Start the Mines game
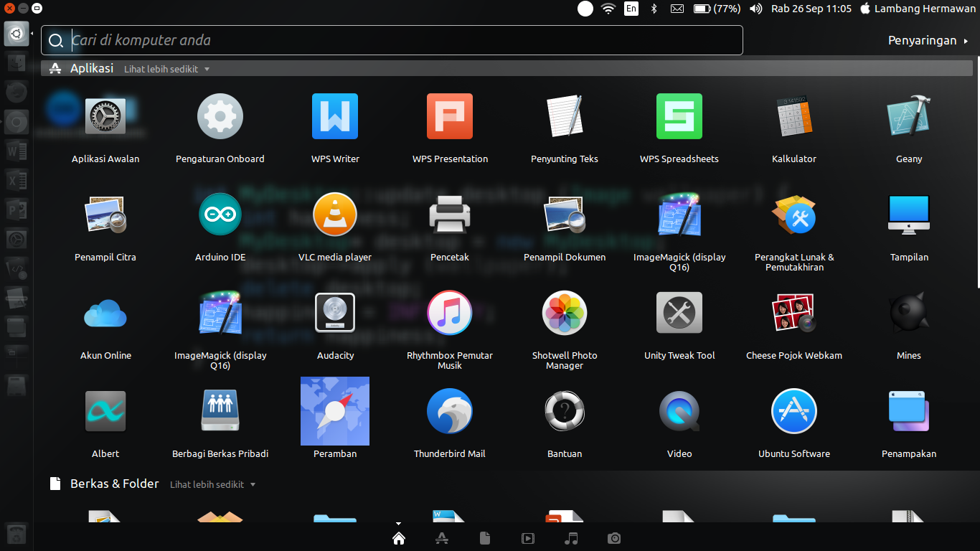This screenshot has height=551, width=980. [x=909, y=312]
